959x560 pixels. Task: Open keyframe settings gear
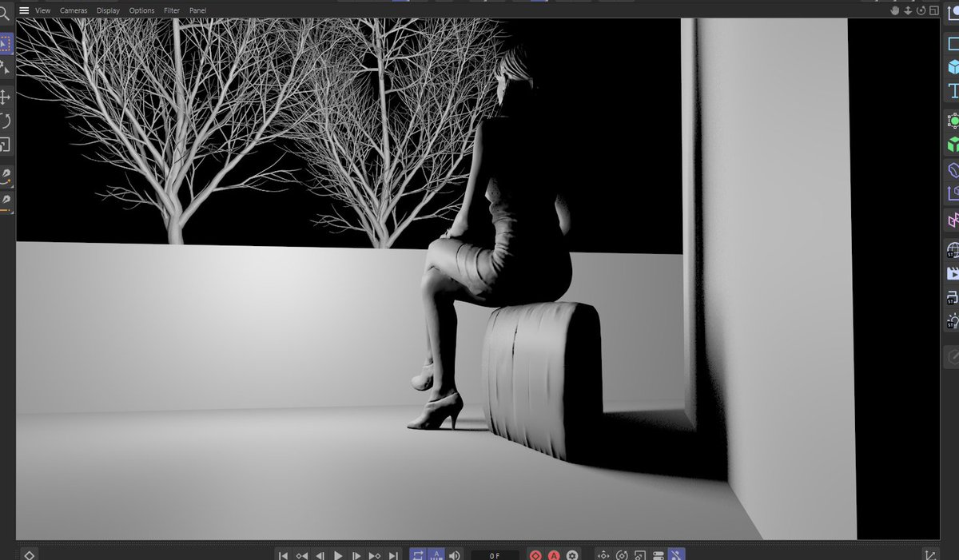coord(572,555)
